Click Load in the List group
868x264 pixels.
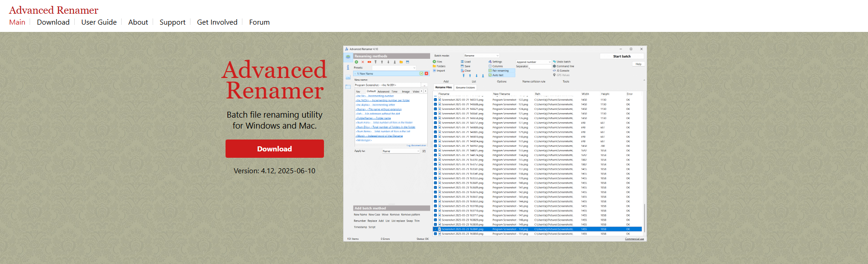coord(466,62)
